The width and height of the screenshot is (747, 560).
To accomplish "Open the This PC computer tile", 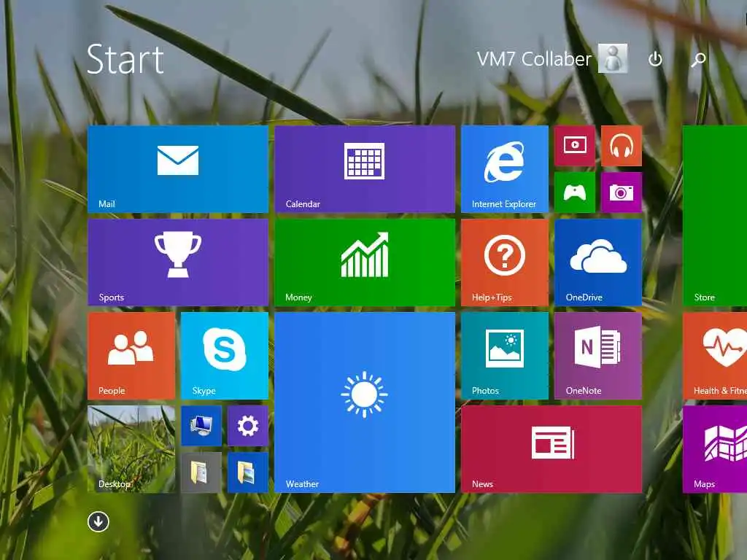I will click(201, 426).
